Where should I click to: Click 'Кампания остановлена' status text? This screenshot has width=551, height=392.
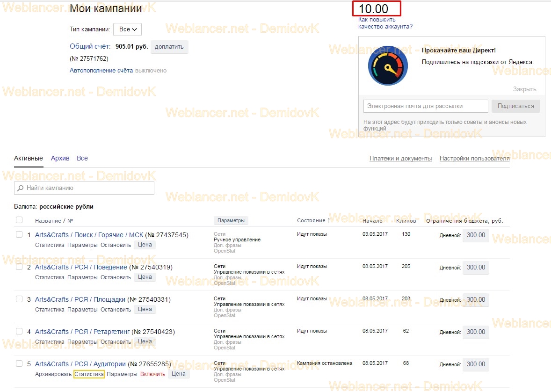pyautogui.click(x=324, y=363)
